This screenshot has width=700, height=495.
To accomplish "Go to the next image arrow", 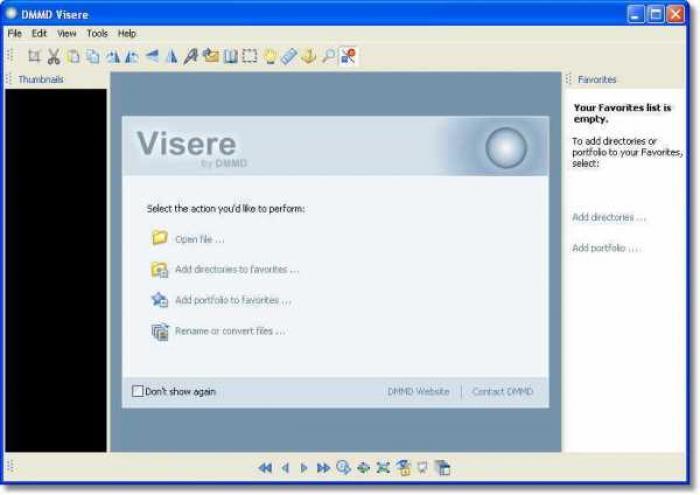I will click(x=304, y=468).
